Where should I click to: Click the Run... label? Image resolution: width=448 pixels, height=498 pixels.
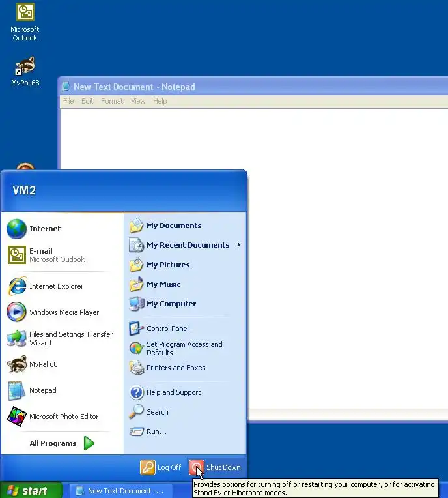click(156, 432)
